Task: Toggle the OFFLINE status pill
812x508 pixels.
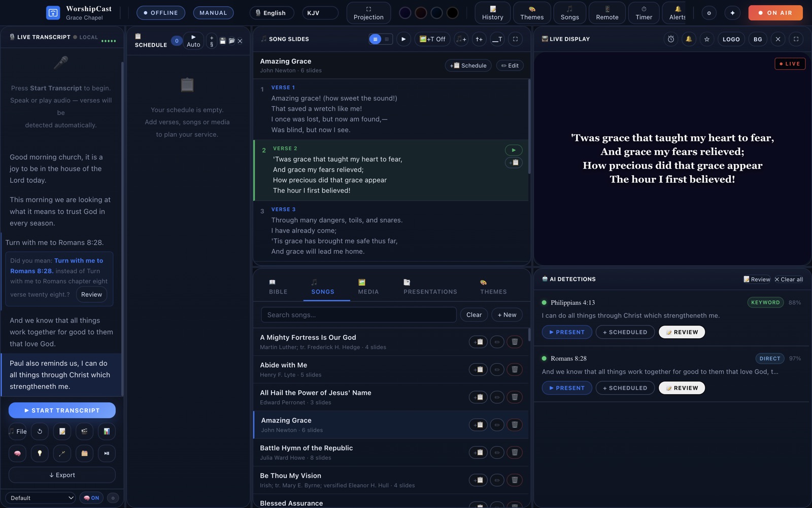Action: click(x=161, y=13)
